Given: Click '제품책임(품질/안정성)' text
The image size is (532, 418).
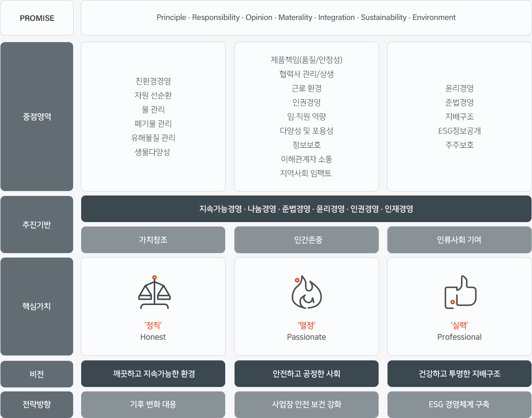Looking at the screenshot, I should [306, 60].
